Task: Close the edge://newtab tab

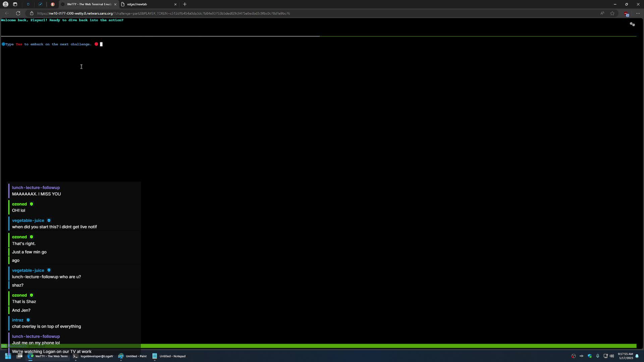Action: coord(175,4)
